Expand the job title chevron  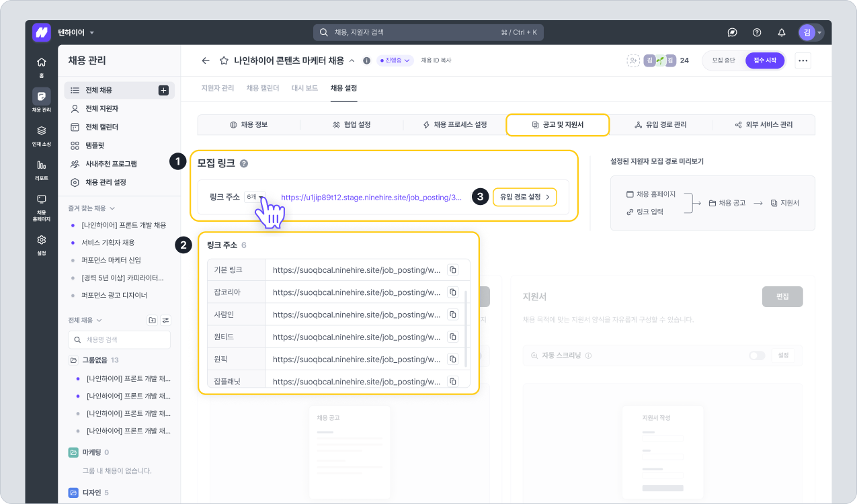tap(352, 60)
